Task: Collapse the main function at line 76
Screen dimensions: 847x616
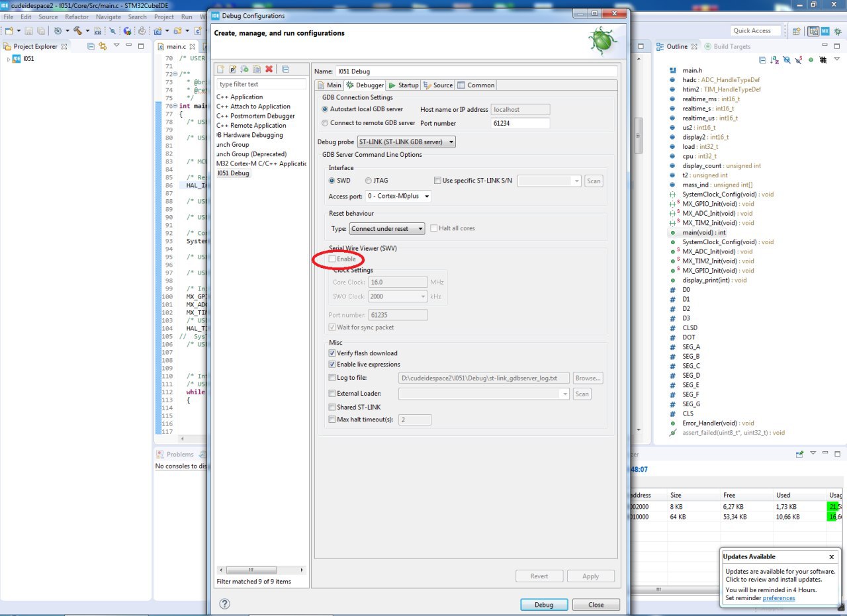Action: (x=174, y=106)
